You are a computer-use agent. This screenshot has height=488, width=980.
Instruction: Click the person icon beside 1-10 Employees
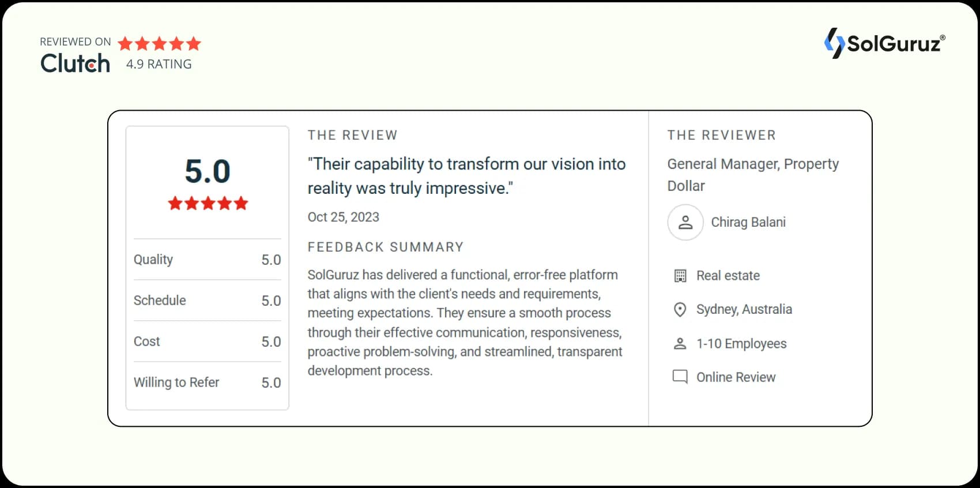(x=680, y=344)
